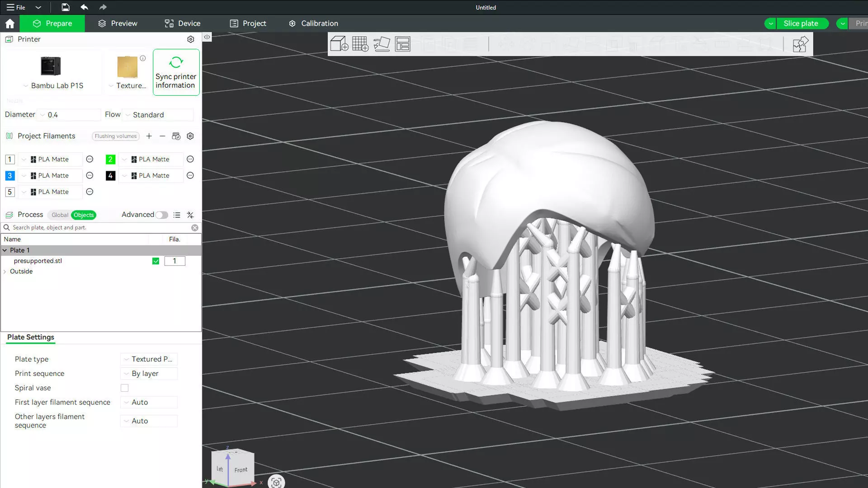Open the assembly view icon in toolbar

point(800,44)
